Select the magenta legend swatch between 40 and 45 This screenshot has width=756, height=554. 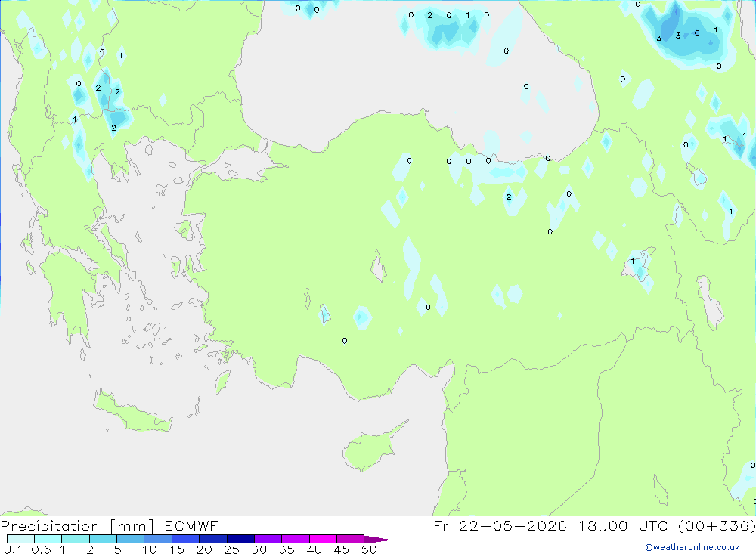pos(323,539)
